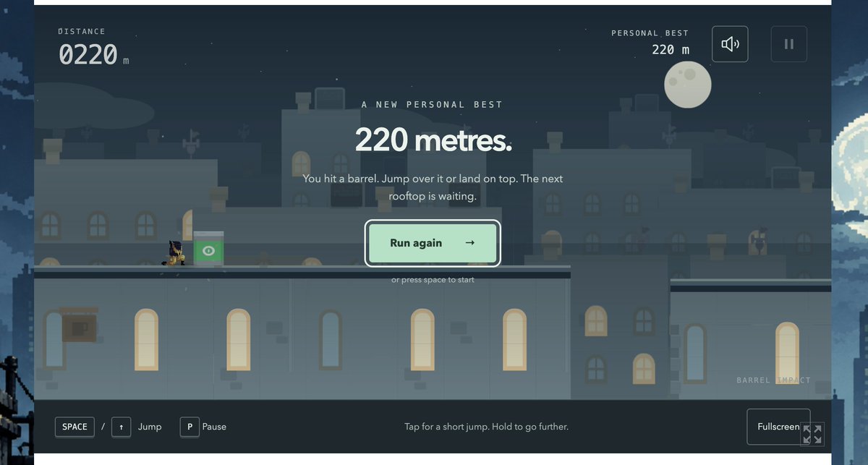The height and width of the screenshot is (465, 868).
Task: Click the SPACE key hint
Action: [75, 427]
